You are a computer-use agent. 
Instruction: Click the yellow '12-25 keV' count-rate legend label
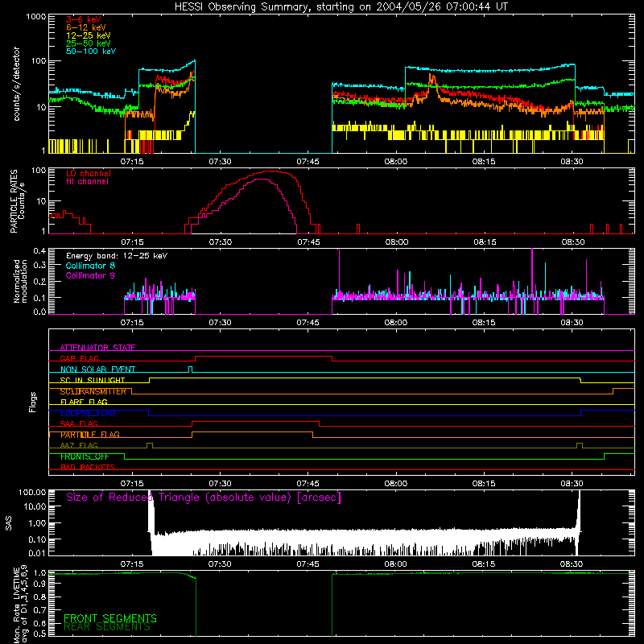point(89,35)
